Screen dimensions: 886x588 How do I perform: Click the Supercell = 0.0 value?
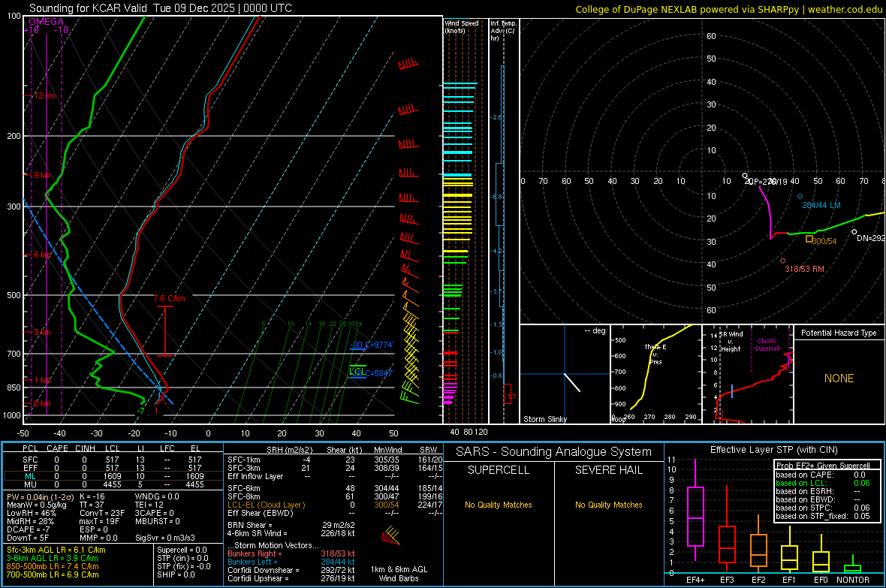click(x=182, y=550)
